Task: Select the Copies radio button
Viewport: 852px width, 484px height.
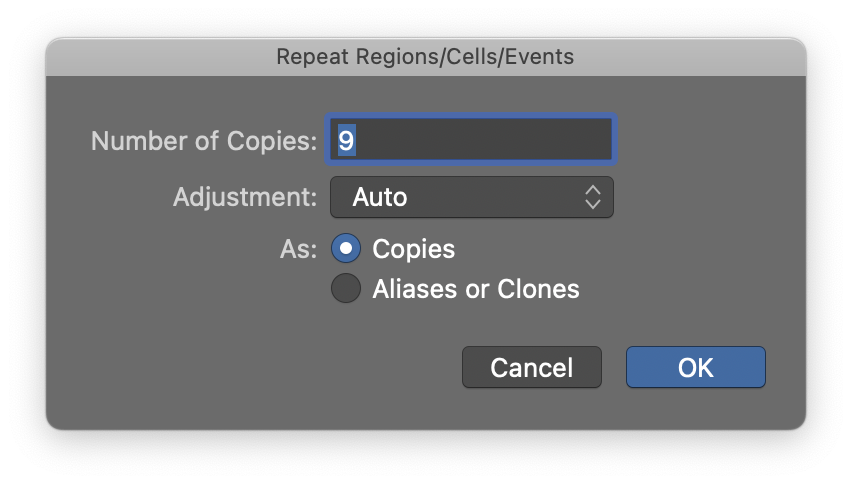Action: click(346, 249)
